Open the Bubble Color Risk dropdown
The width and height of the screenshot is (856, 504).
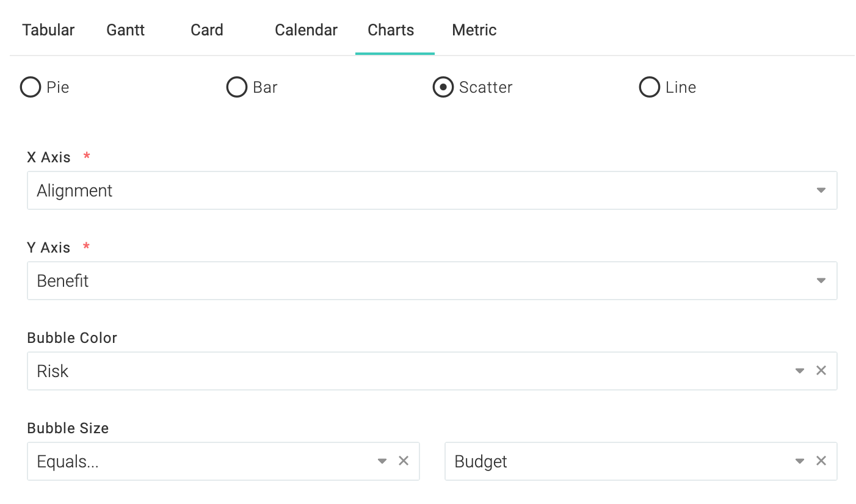[432, 371]
